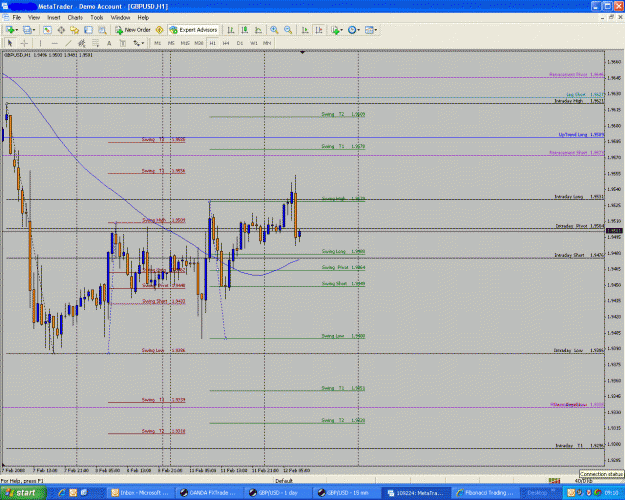Click the vertical price scale
The image size is (625, 500).
[615, 257]
